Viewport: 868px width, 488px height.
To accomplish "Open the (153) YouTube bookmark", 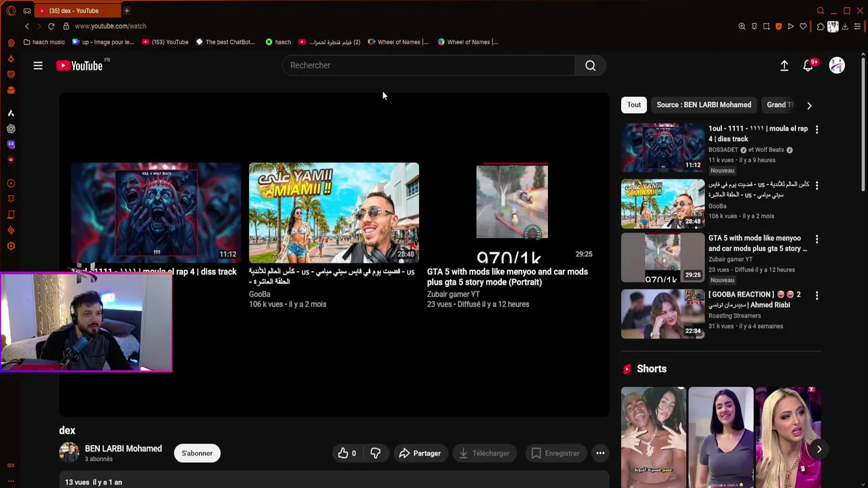I will 165,42.
